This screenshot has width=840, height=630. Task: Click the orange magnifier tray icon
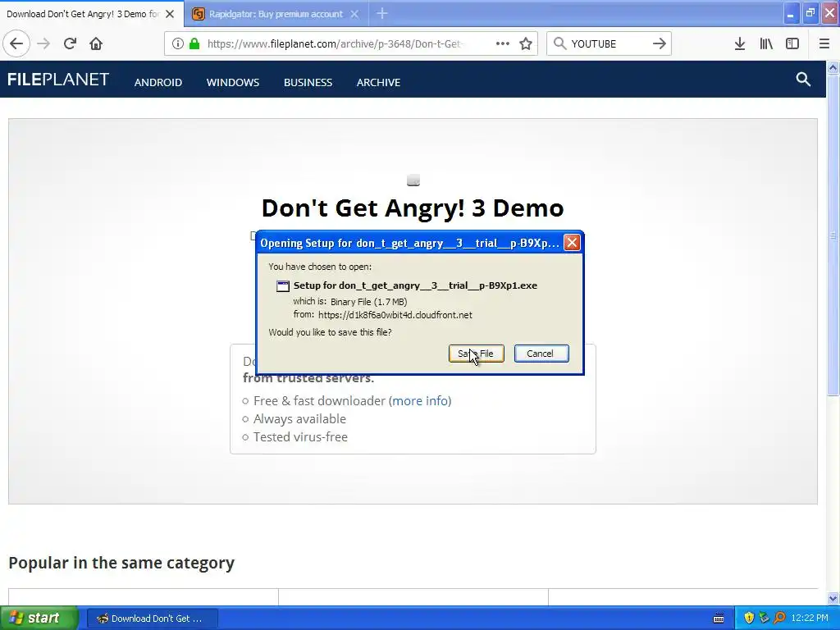click(x=779, y=618)
